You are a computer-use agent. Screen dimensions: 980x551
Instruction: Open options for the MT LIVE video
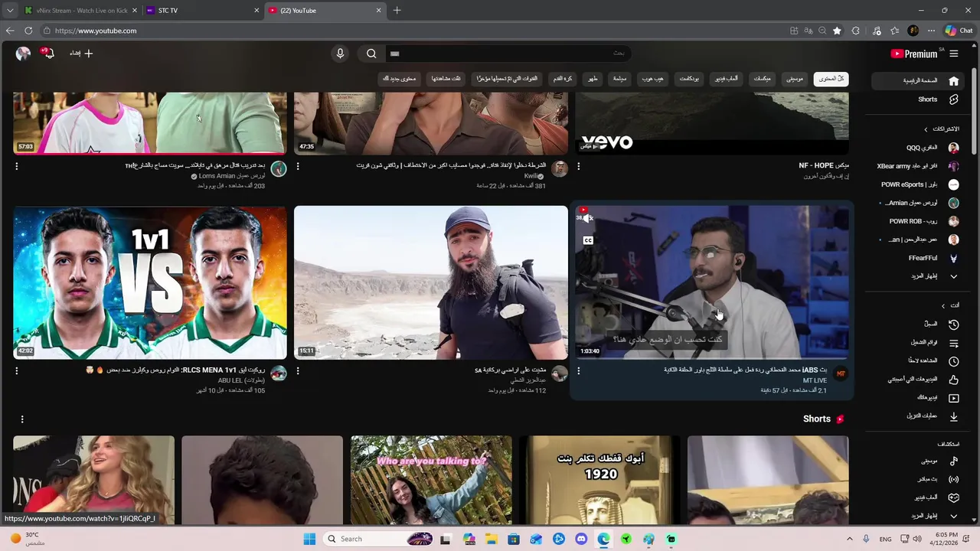pos(579,370)
